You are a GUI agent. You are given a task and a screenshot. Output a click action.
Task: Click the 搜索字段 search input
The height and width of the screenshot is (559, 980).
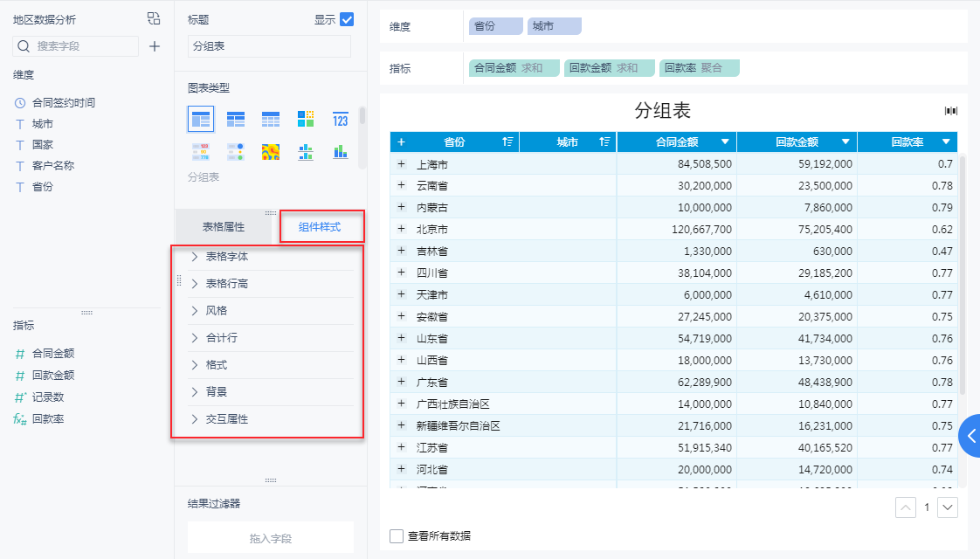point(76,46)
